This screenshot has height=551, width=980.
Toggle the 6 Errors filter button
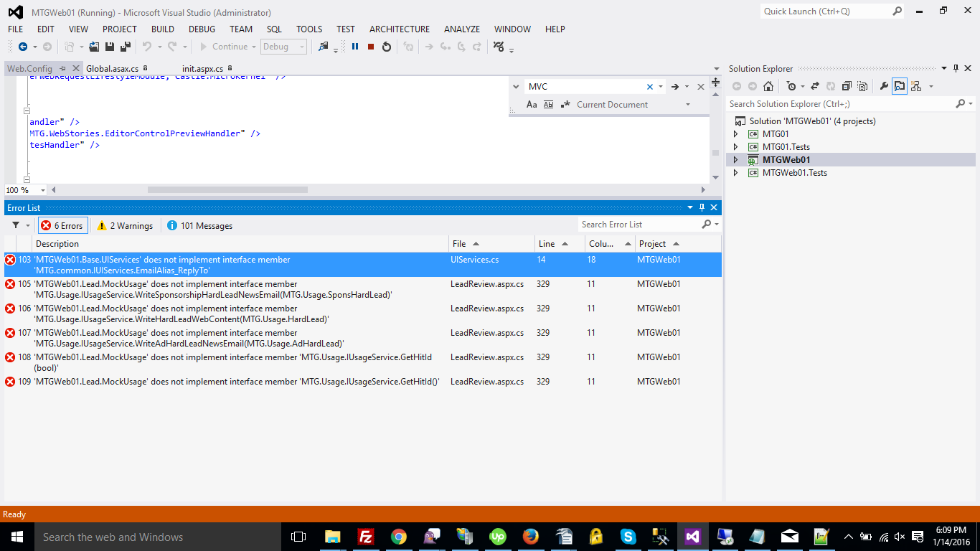pyautogui.click(x=62, y=225)
